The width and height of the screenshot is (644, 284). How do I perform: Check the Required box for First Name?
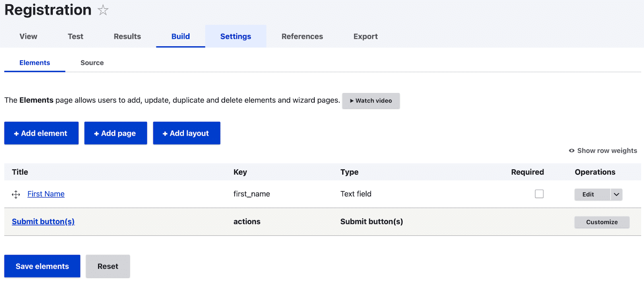(x=539, y=194)
